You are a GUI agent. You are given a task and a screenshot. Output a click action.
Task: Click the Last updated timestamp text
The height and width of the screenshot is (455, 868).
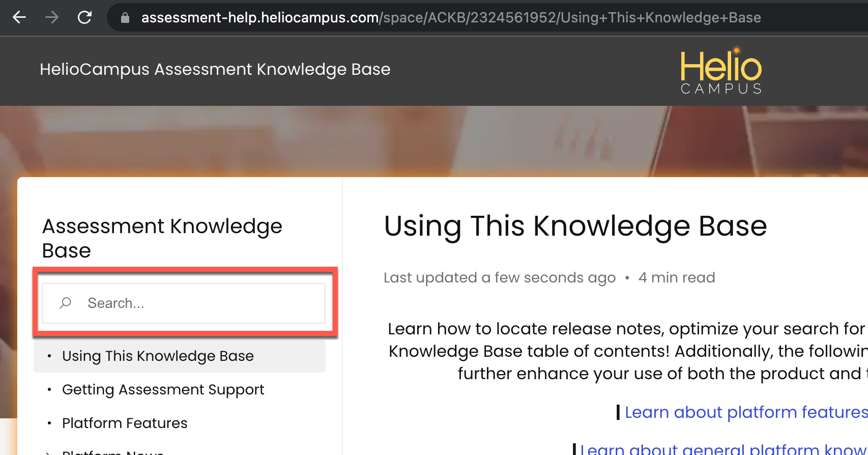point(499,278)
